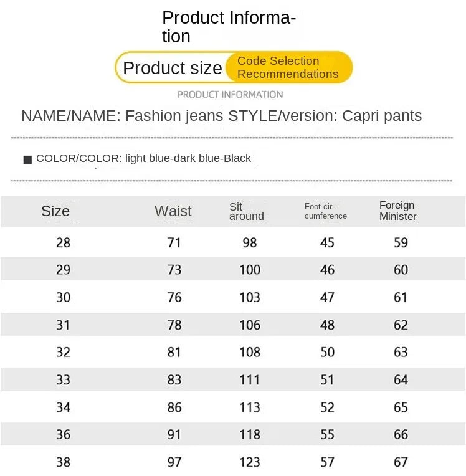Open Code Selection Recommendations tab

(288, 67)
